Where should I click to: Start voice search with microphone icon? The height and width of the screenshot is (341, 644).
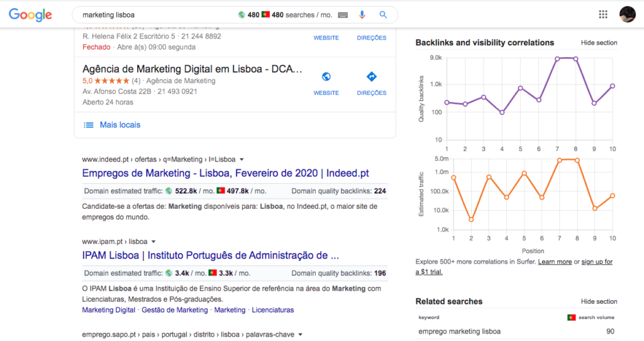coord(362,14)
